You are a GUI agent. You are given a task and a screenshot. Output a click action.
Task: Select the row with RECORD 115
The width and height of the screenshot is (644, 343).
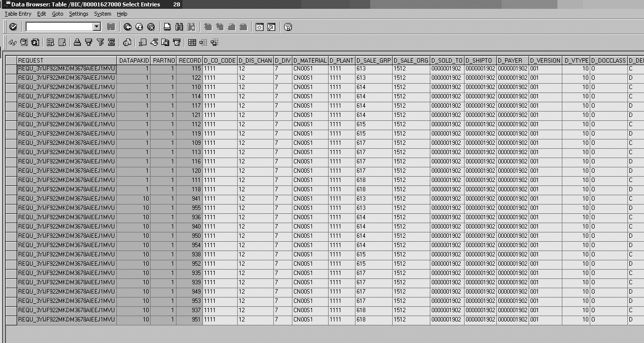pyautogui.click(x=11, y=69)
